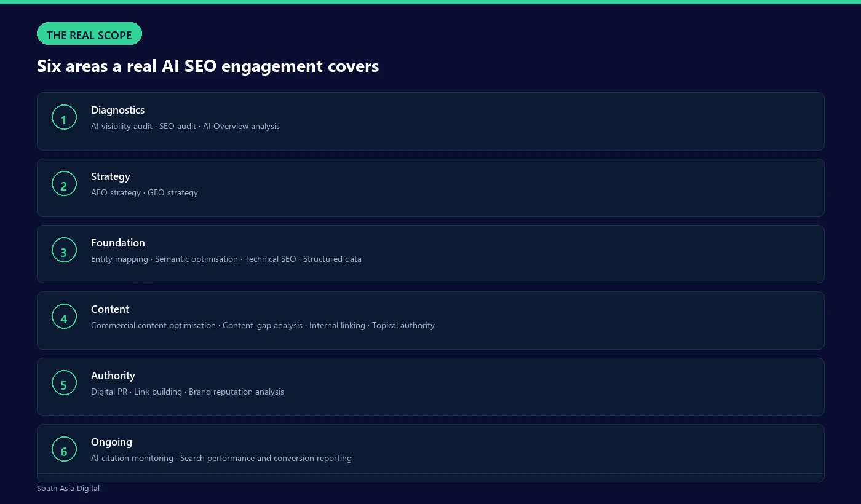Screen dimensions: 861x504
Task: Click THE REAL SCOPE badge
Action: pyautogui.click(x=89, y=34)
